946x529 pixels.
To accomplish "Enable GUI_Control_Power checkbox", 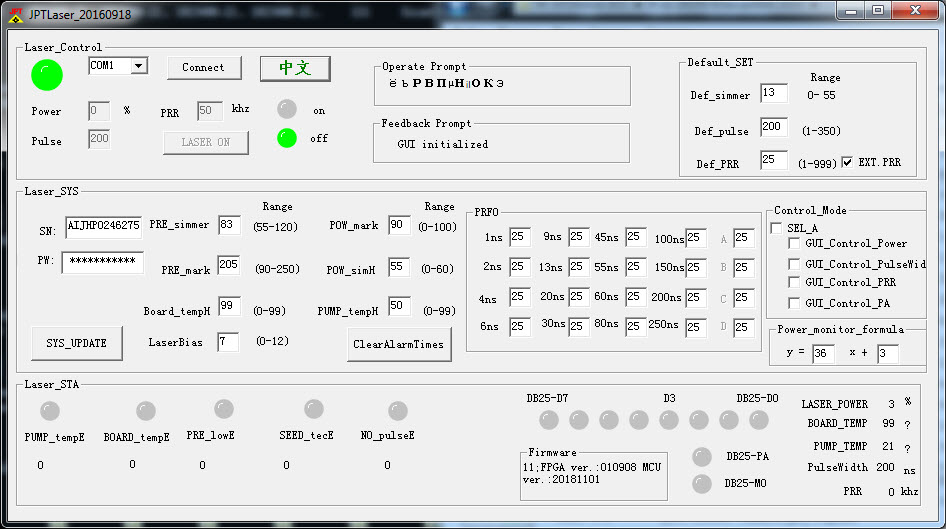I will 795,244.
